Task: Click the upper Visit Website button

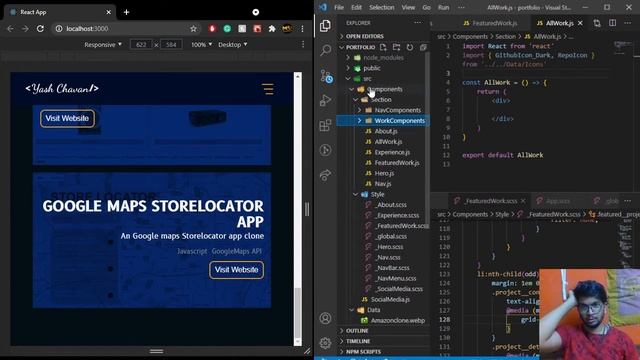Action: pyautogui.click(x=67, y=118)
